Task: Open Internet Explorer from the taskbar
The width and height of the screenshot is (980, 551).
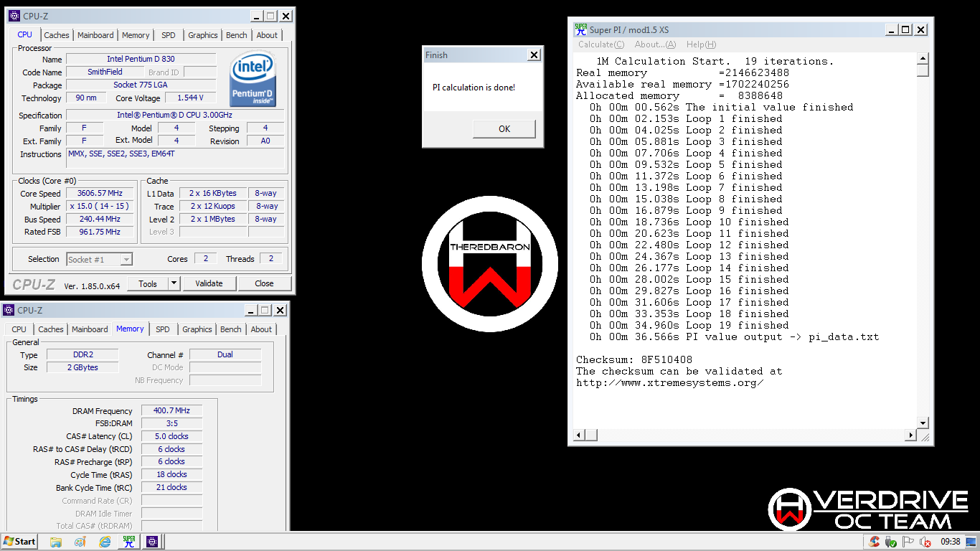Action: click(x=105, y=542)
